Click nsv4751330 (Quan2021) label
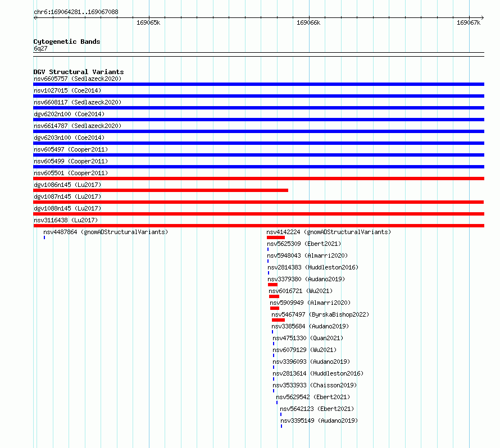The image size is (500, 448). point(308,338)
